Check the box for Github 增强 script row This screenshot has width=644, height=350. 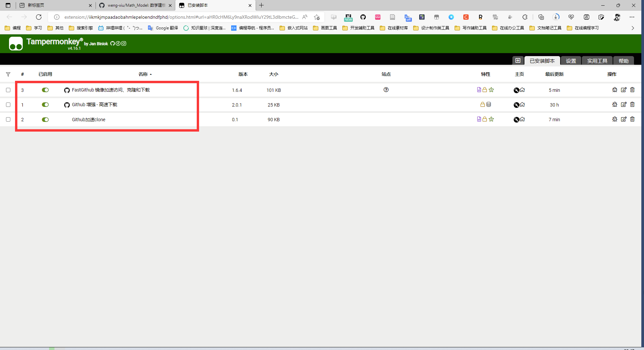8,105
